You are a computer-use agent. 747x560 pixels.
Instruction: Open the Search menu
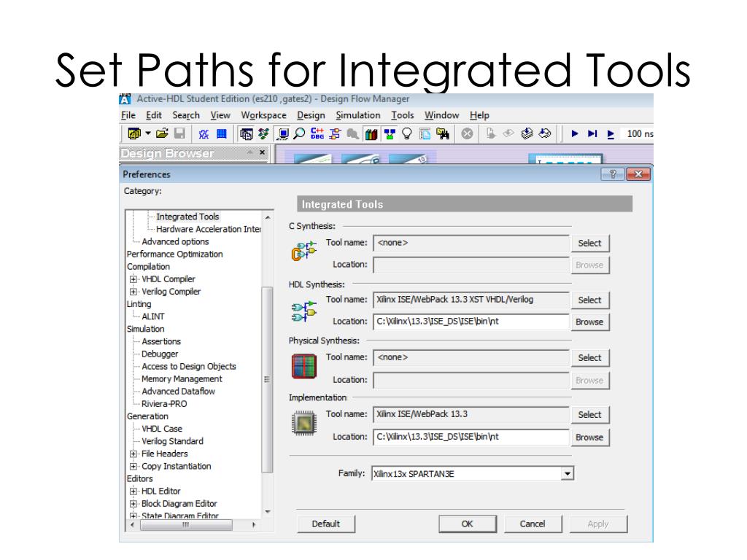tap(186, 115)
